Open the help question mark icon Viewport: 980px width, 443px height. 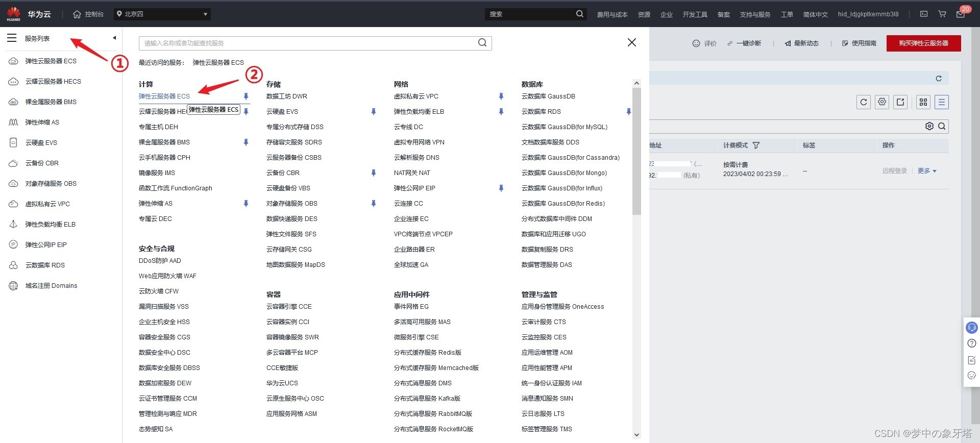click(x=972, y=343)
